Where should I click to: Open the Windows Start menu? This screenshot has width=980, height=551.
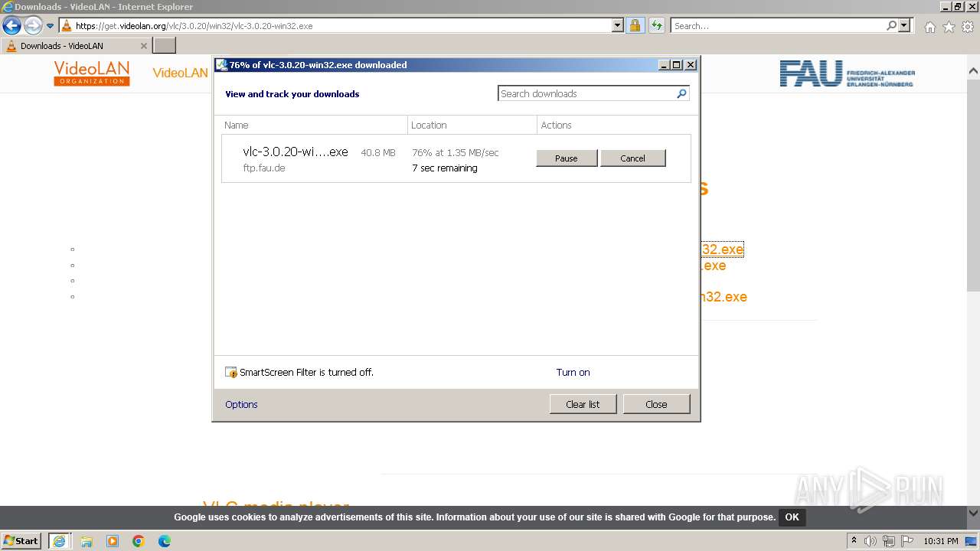pos(21,540)
